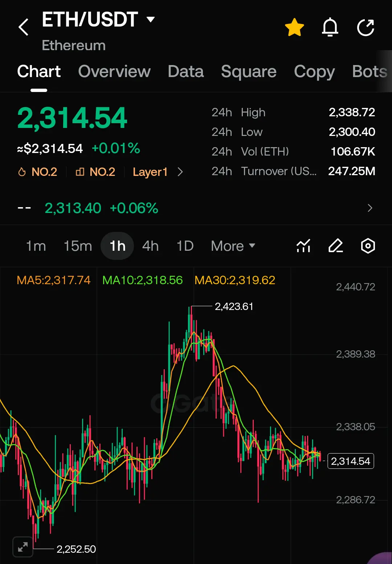The width and height of the screenshot is (392, 564).
Task: Select the 15m timeframe
Action: [x=78, y=246]
